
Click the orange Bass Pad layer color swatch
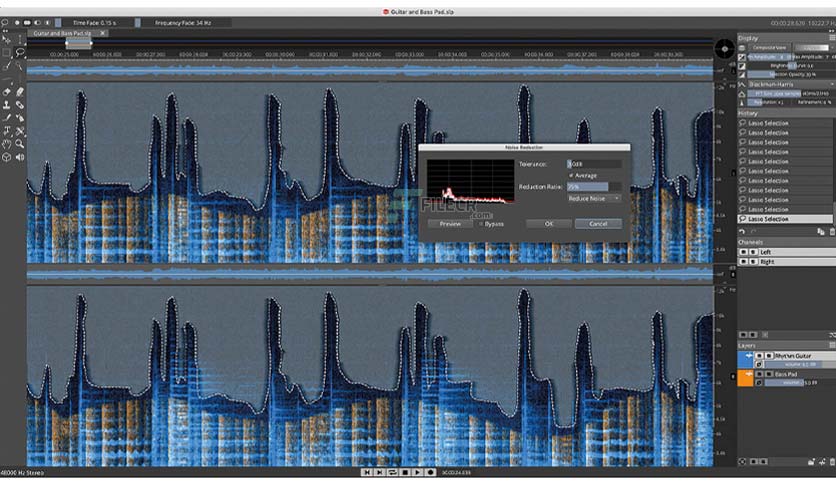point(745,378)
